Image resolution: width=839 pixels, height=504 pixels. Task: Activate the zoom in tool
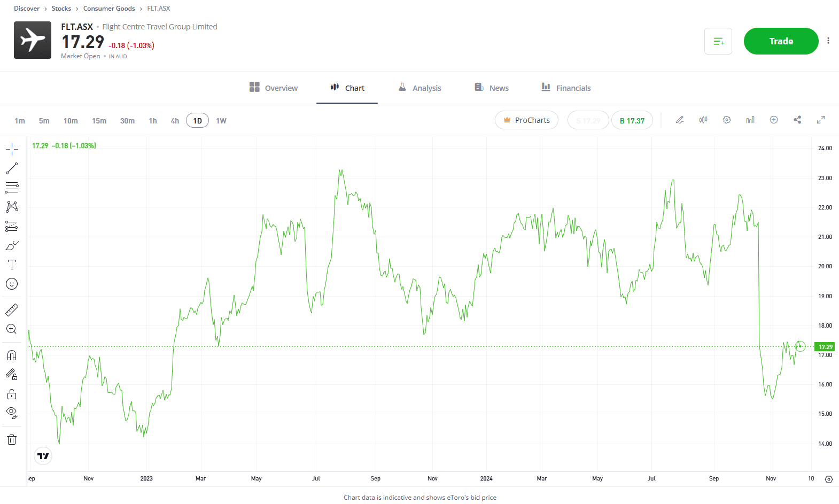click(12, 329)
